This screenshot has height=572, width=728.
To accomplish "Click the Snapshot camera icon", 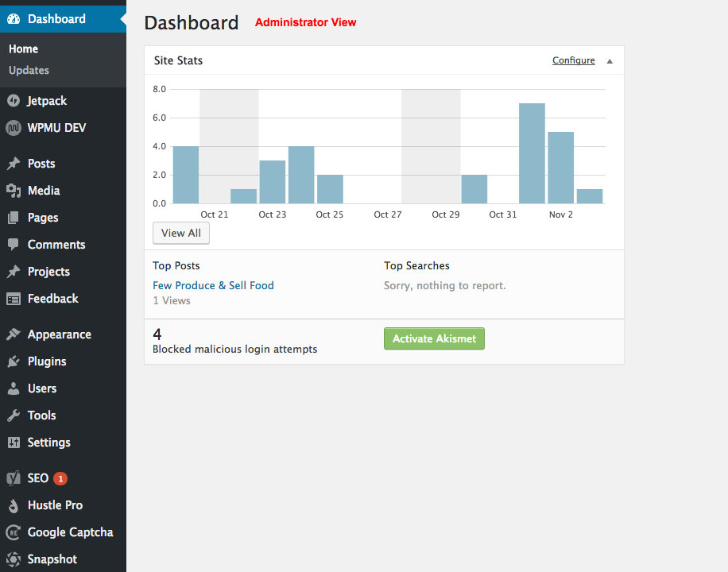I will 14,559.
